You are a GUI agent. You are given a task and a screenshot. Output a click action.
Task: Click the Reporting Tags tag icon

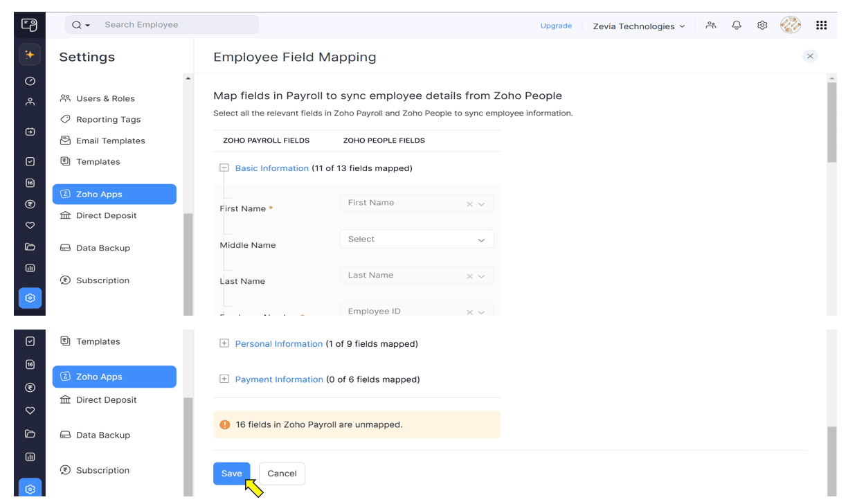coord(65,119)
